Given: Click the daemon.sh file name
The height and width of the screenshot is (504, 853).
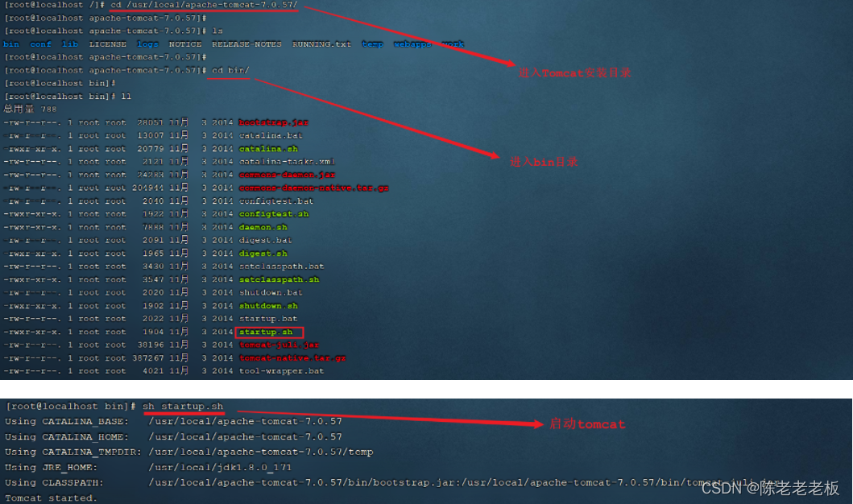Looking at the screenshot, I should coord(263,227).
